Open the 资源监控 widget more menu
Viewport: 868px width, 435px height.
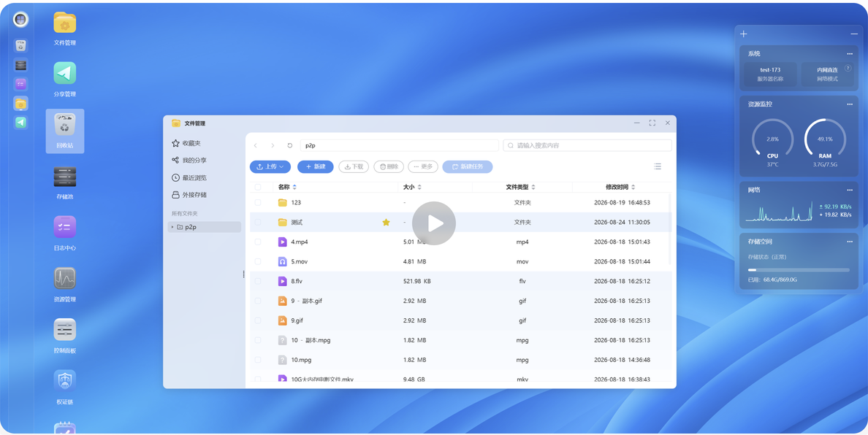[849, 104]
